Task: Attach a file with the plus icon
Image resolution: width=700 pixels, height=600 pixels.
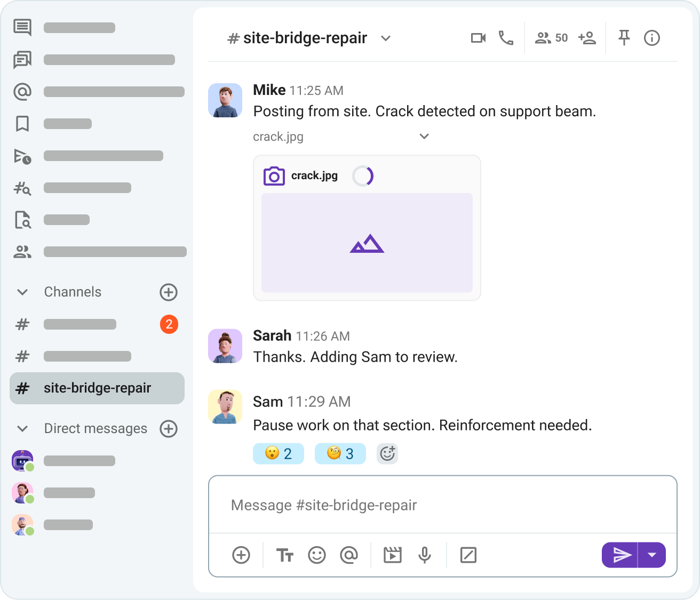Action: tap(241, 555)
